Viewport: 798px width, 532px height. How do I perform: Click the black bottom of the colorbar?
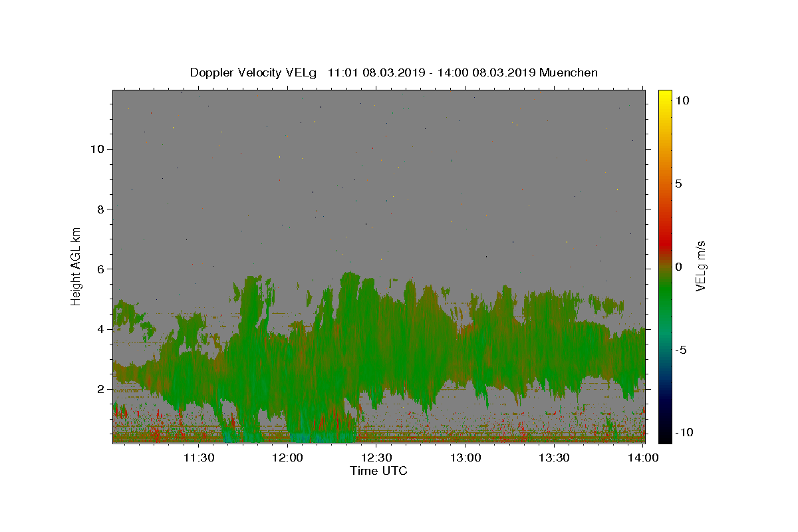665,438
